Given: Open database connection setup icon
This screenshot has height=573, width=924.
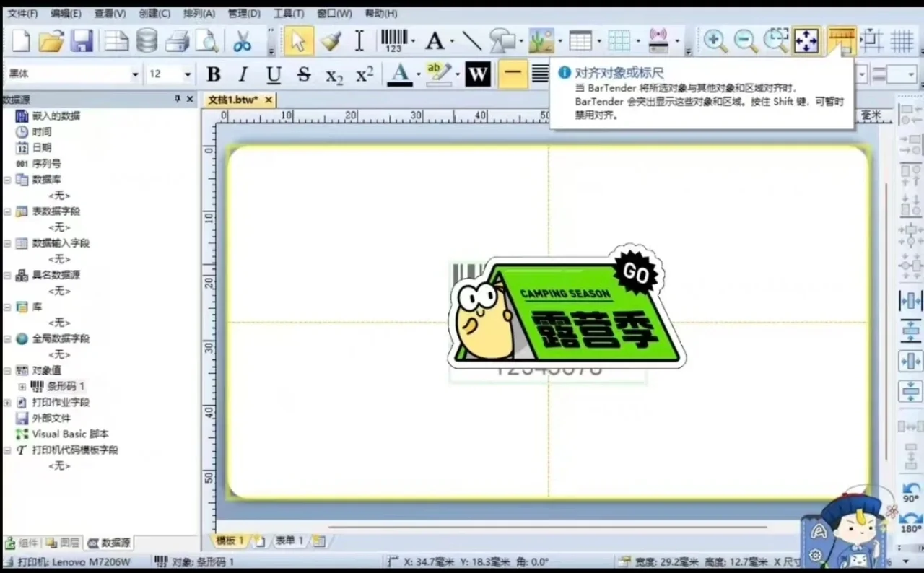Looking at the screenshot, I should [x=147, y=40].
